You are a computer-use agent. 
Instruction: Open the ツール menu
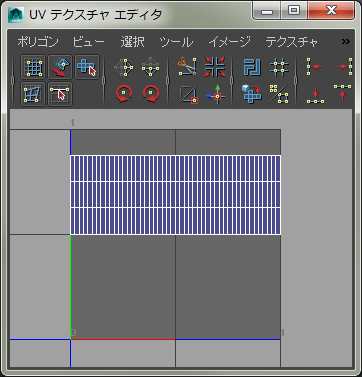pyautogui.click(x=176, y=42)
